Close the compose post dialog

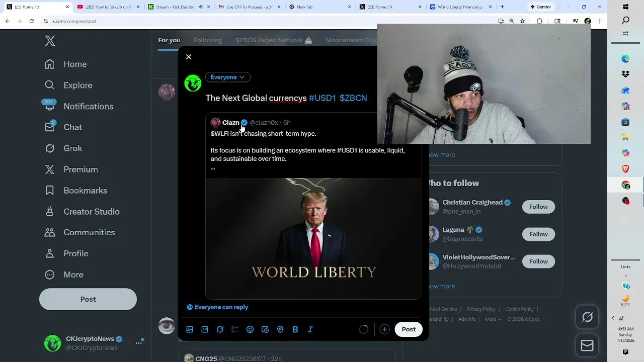click(x=189, y=57)
